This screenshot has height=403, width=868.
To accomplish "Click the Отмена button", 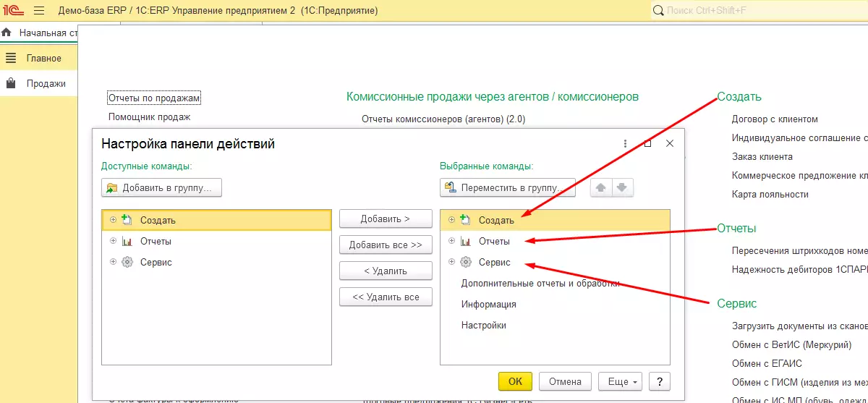I will pos(565,381).
